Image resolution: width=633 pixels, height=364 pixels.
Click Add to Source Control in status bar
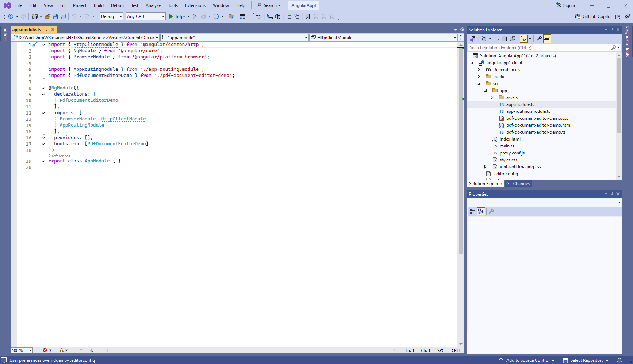pyautogui.click(x=527, y=360)
